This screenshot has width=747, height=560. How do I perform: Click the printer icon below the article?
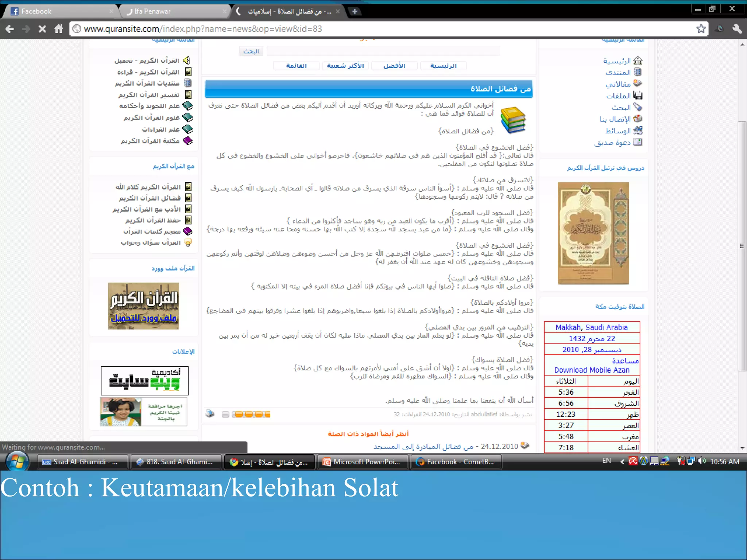210,414
